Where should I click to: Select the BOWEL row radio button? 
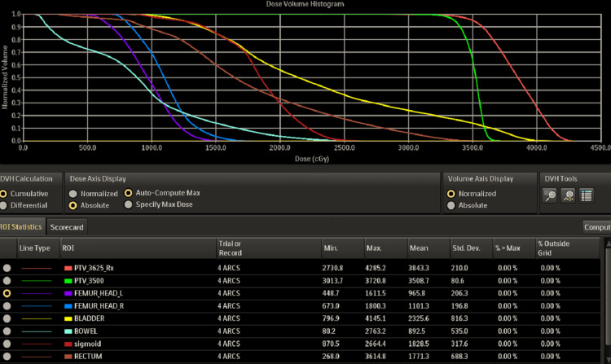pyautogui.click(x=7, y=331)
